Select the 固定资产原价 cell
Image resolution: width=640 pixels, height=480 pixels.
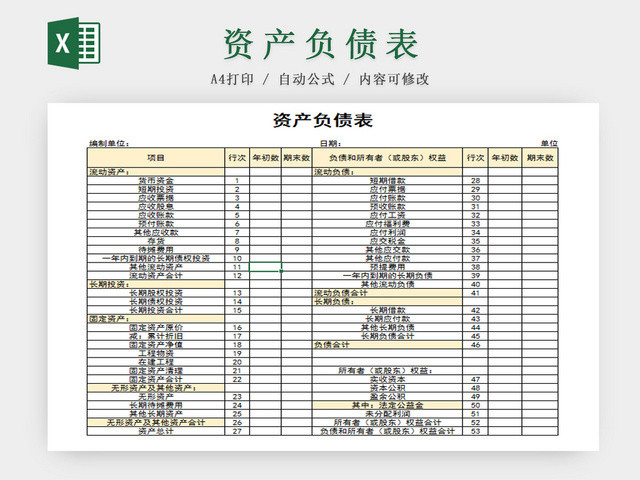(x=156, y=327)
